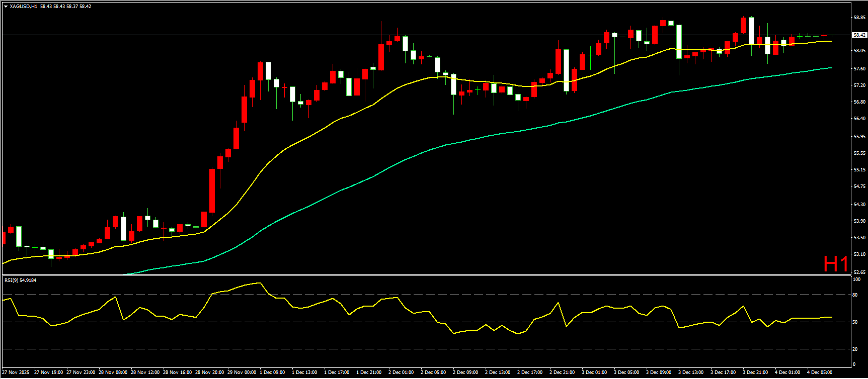This screenshot has height=379, width=868.
Task: Click the 52.65 price scale label
Action: click(x=859, y=272)
